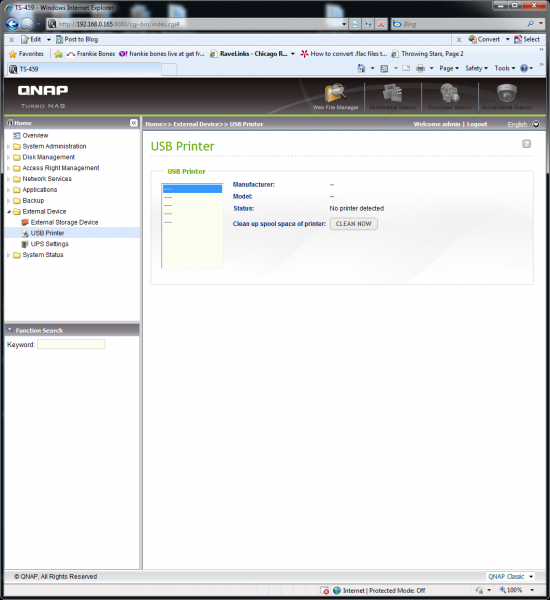The image size is (550, 600).
Task: Click Post to Blog toolbar button
Action: point(77,39)
